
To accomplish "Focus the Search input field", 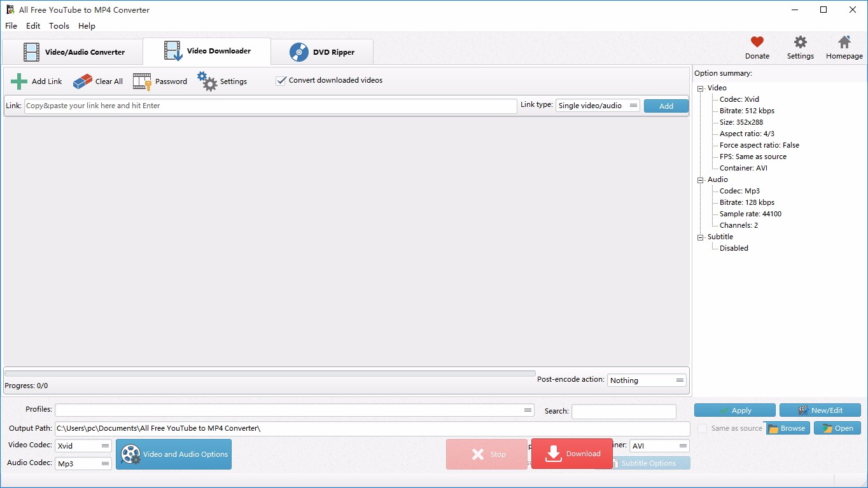I will (x=624, y=412).
